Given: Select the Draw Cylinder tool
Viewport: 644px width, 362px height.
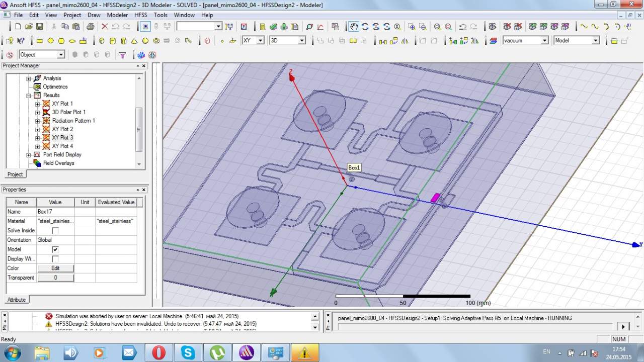Looking at the screenshot, I should 113,41.
